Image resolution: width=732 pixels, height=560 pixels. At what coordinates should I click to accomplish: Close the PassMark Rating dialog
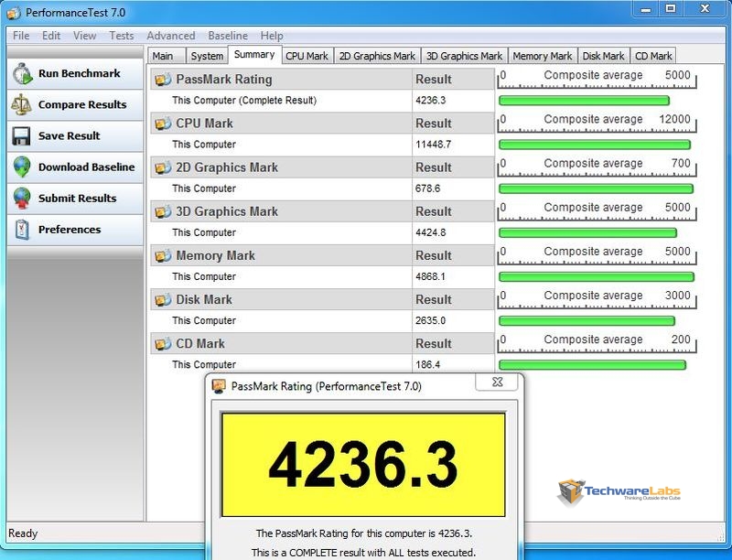(498, 382)
